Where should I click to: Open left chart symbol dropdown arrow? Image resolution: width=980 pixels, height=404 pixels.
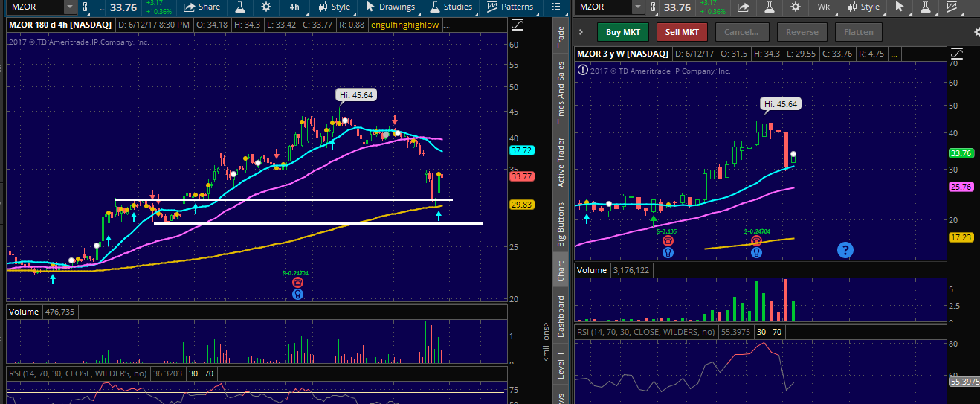pyautogui.click(x=70, y=7)
